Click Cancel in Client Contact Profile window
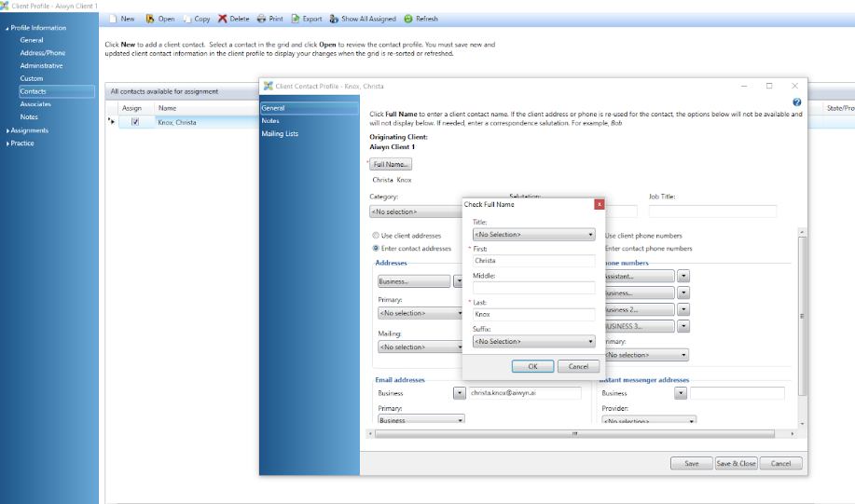The width and height of the screenshot is (855, 504). [x=780, y=463]
